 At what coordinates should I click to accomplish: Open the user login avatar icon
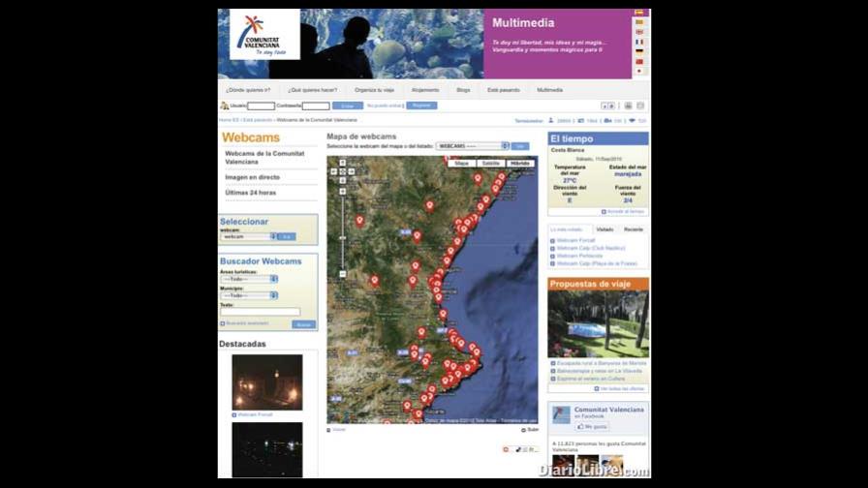click(x=224, y=106)
